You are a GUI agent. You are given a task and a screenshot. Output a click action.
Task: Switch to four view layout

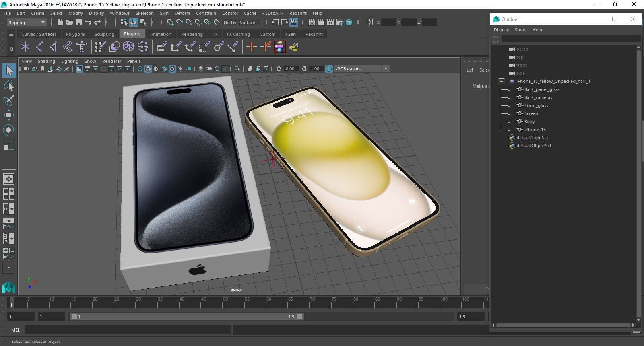tap(9, 194)
